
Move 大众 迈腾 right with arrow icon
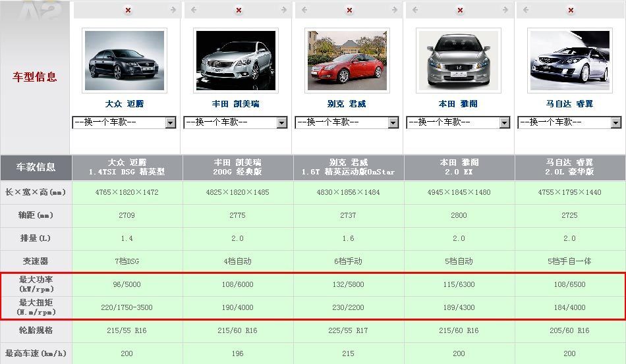173,11
